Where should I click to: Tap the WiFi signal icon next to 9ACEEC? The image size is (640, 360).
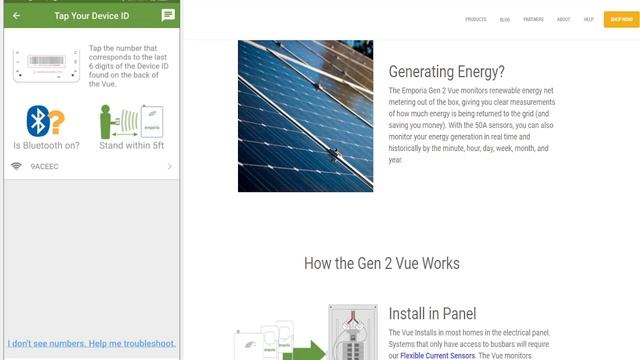click(x=16, y=166)
